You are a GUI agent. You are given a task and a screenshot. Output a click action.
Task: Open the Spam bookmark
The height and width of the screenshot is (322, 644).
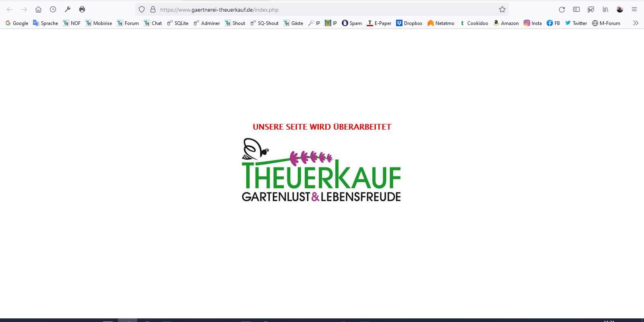tap(352, 23)
